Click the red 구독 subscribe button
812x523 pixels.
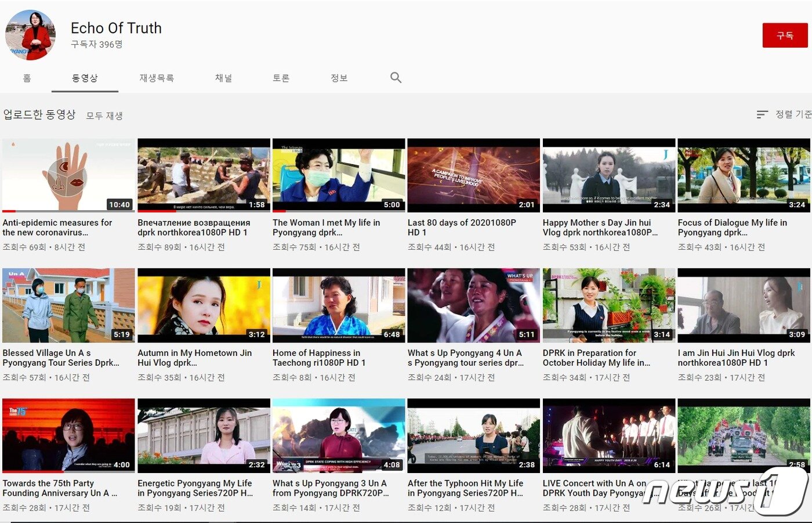click(x=785, y=35)
